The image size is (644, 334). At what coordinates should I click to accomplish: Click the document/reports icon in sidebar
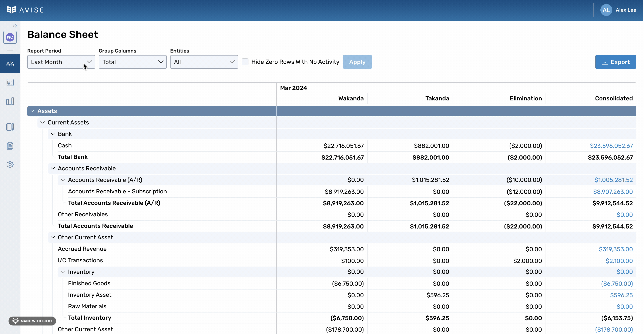(x=10, y=146)
